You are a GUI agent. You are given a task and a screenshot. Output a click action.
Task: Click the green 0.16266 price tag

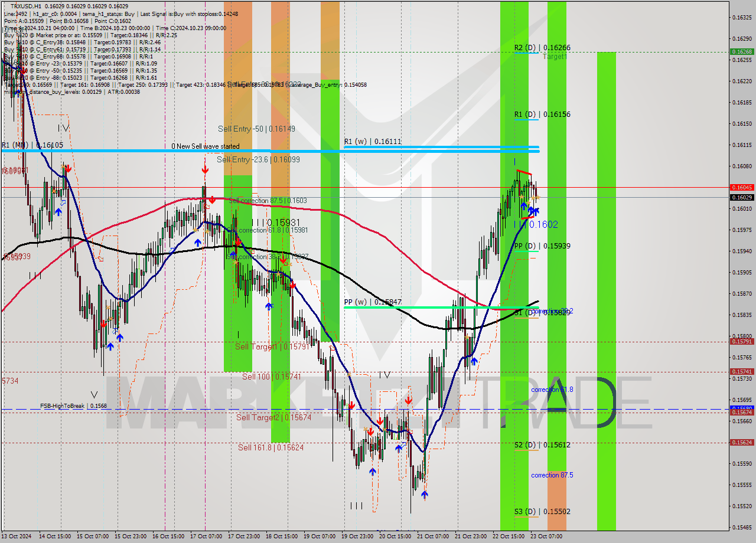(x=742, y=52)
